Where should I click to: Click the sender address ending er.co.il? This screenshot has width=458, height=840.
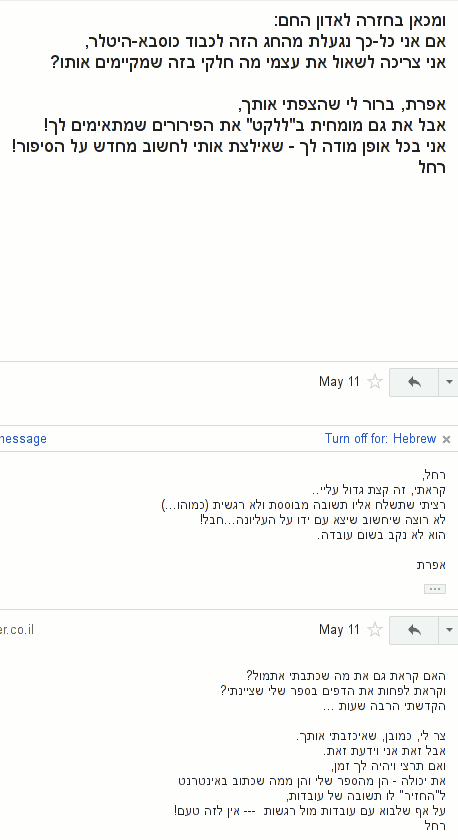tap(17, 629)
